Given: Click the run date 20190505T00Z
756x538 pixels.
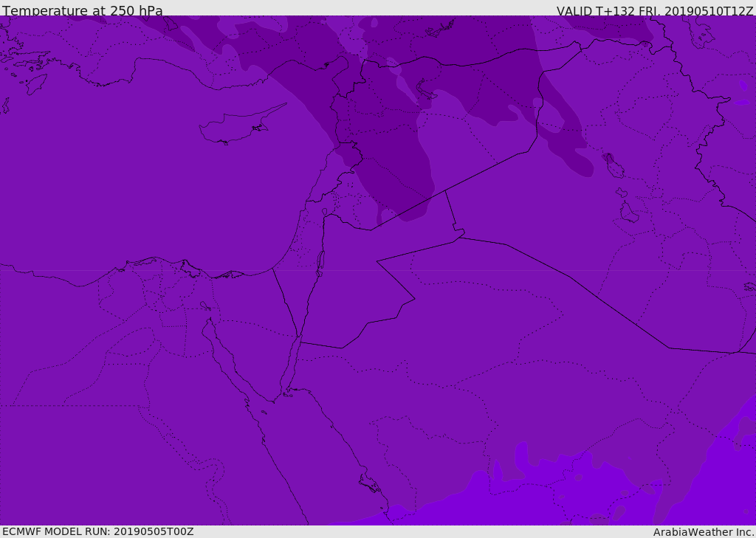Looking at the screenshot, I should coord(153,531).
